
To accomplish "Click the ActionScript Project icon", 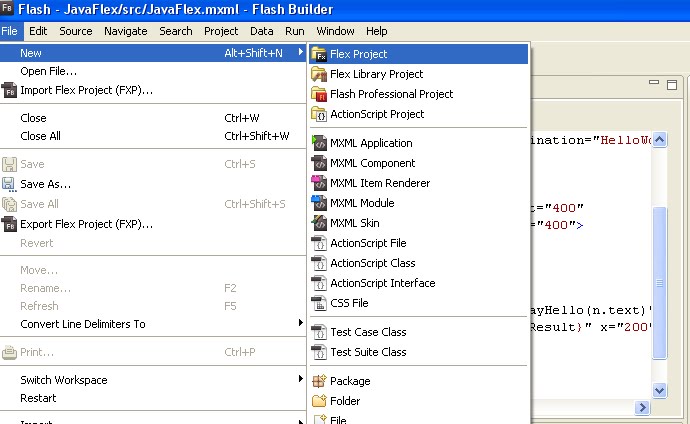I will coord(319,114).
